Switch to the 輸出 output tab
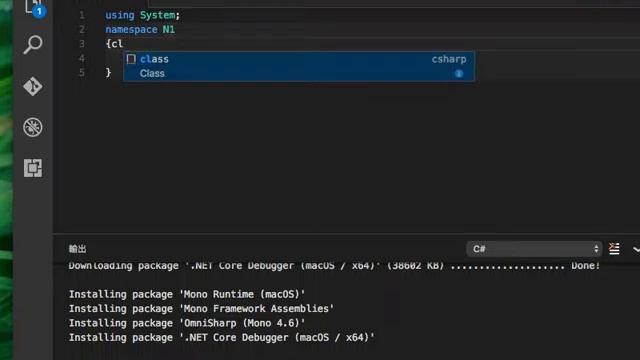Image resolution: width=640 pixels, height=360 pixels. coord(78,249)
